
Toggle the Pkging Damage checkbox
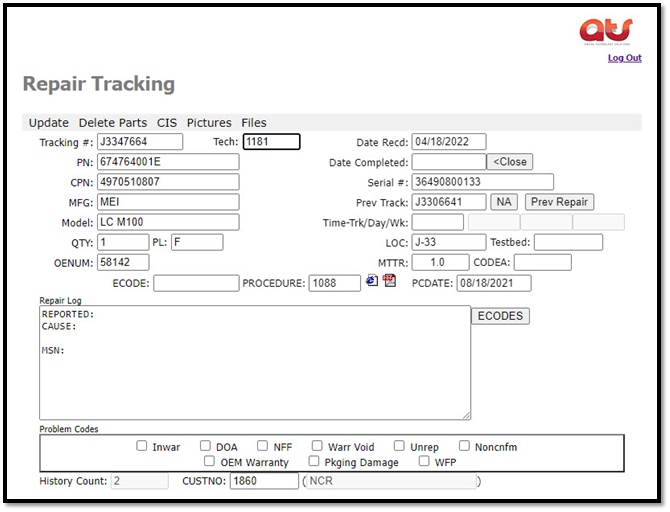tap(314, 461)
